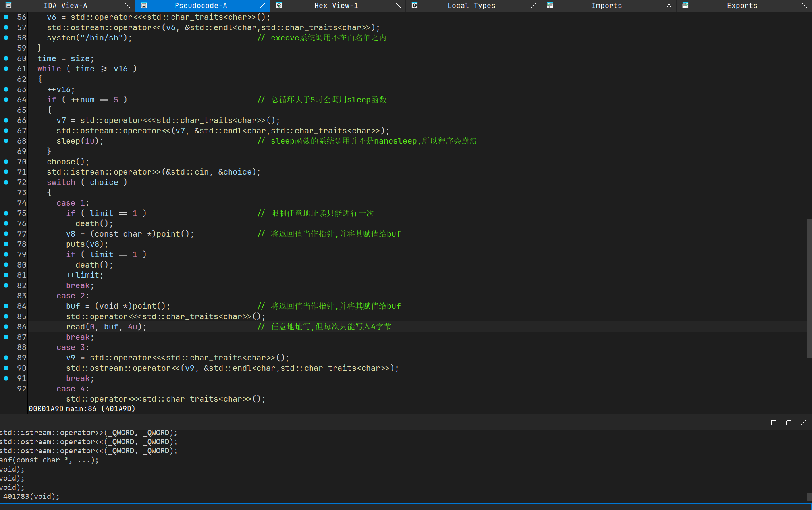
Task: Click '_401783(void);' in output panel
Action: click(x=30, y=497)
